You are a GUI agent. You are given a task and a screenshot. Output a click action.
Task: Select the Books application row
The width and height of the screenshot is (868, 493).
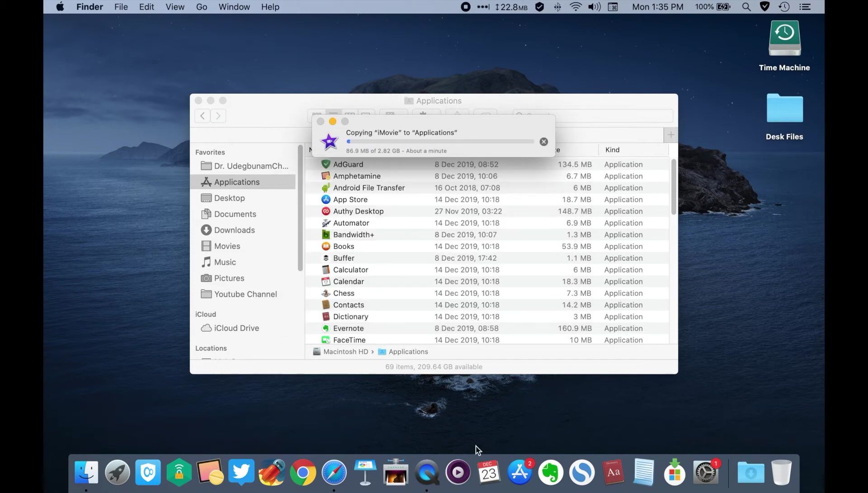[x=487, y=246]
